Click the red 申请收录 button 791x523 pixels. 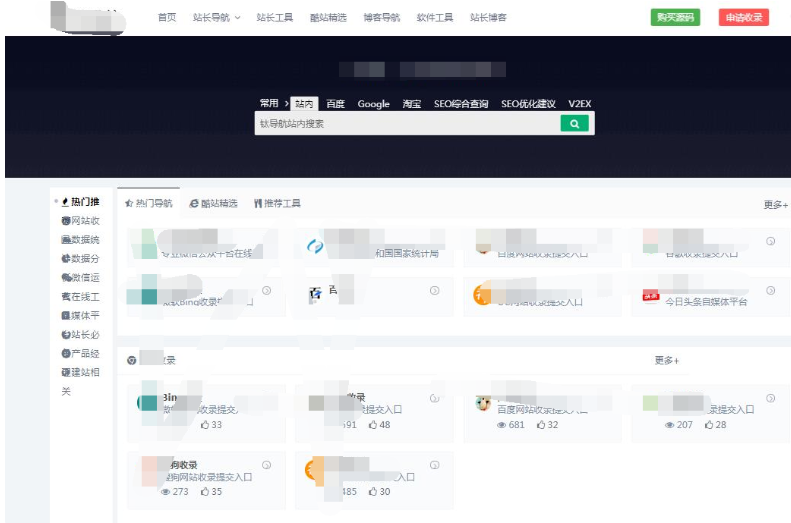tap(744, 18)
